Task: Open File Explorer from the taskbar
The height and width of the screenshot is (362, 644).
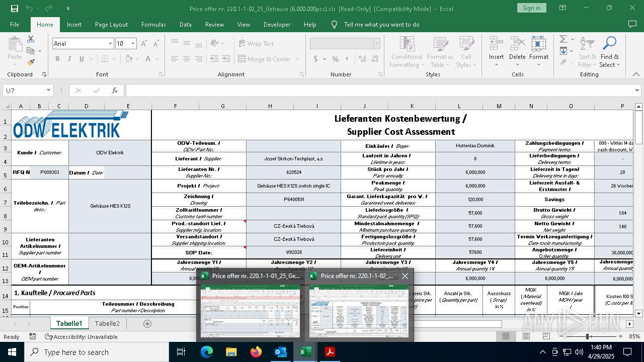Action: pos(231,352)
